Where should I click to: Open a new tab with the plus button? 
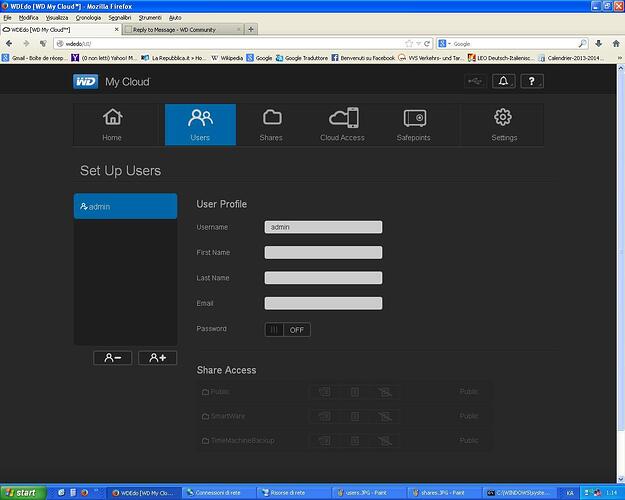pyautogui.click(x=251, y=29)
